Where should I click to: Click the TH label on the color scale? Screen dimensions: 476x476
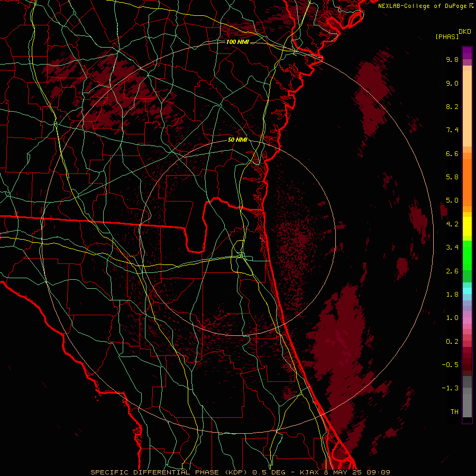coord(454,412)
